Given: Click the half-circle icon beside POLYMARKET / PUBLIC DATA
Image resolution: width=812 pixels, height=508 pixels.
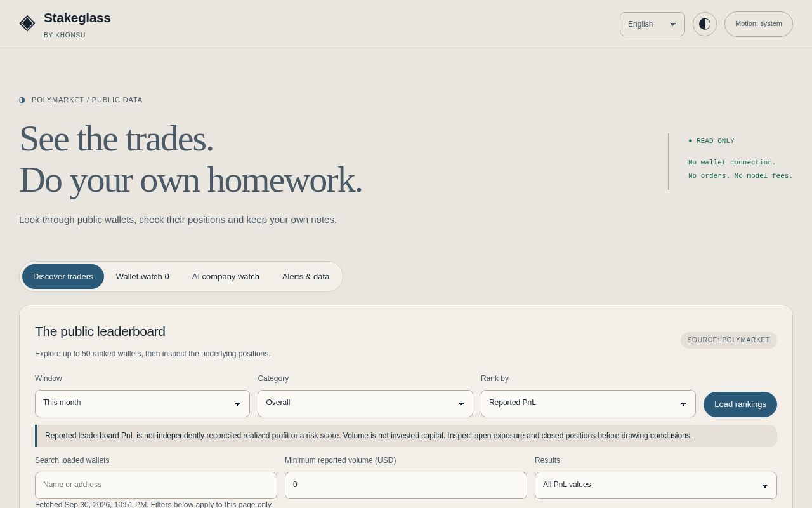Looking at the screenshot, I should point(22,100).
